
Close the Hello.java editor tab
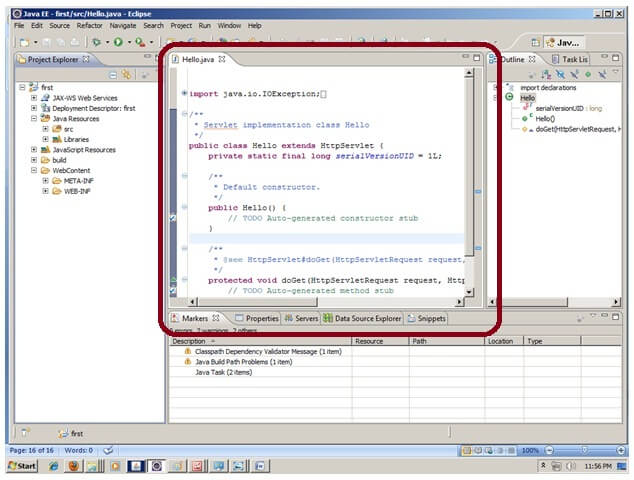pos(222,59)
